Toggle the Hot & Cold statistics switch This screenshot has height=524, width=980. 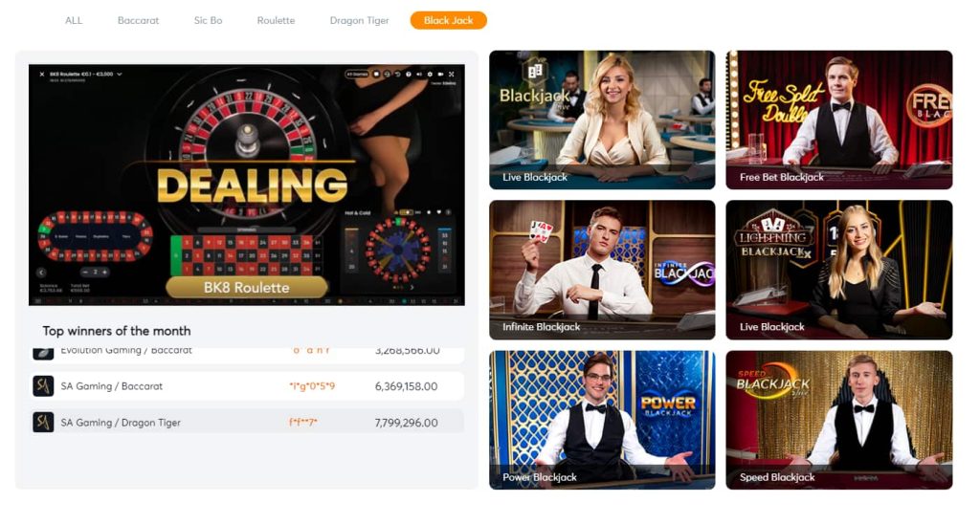tap(406, 212)
